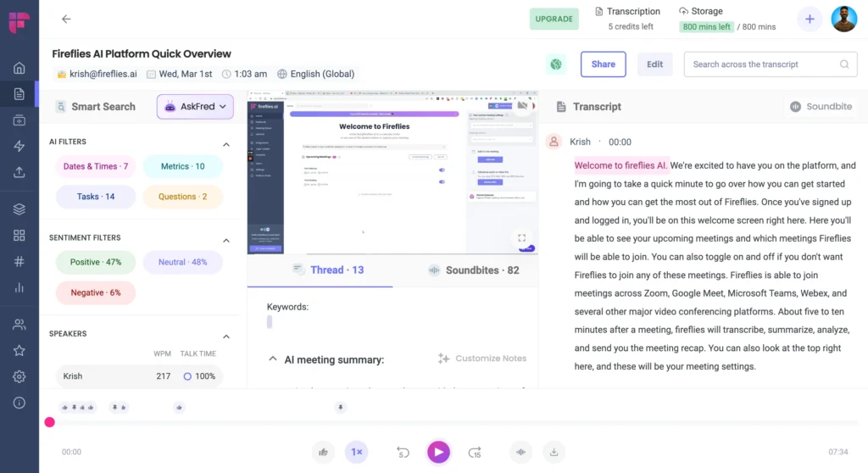Open the Team people icon in sidebar
Image resolution: width=868 pixels, height=473 pixels.
point(19,325)
